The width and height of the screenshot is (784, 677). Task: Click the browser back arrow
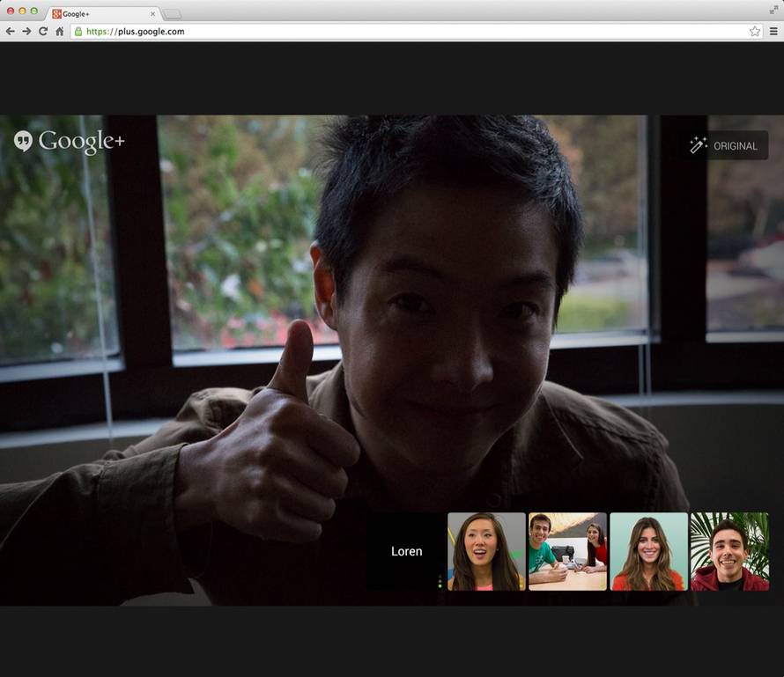click(x=10, y=31)
